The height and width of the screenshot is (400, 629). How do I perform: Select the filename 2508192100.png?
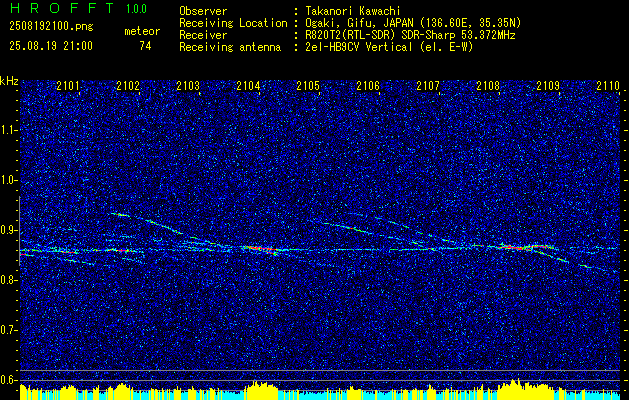click(x=51, y=26)
